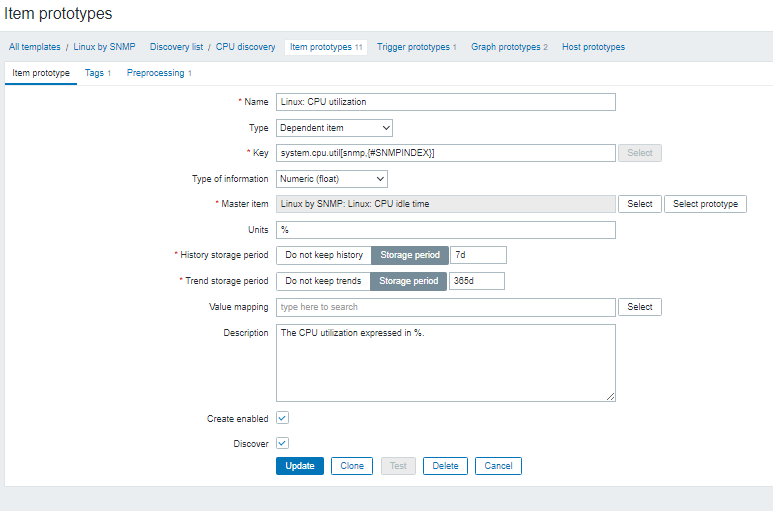Screen dimensions: 773x511
Task: Select Do not keep history option
Action: click(323, 255)
